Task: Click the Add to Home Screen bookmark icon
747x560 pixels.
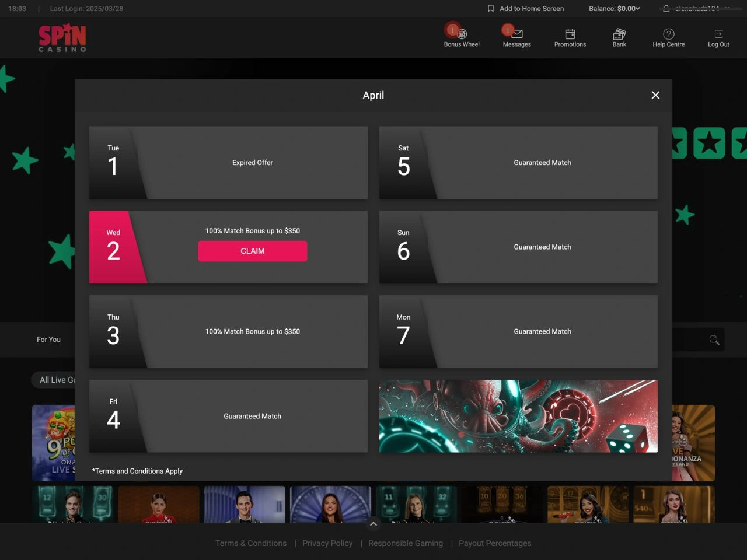Action: [x=491, y=9]
